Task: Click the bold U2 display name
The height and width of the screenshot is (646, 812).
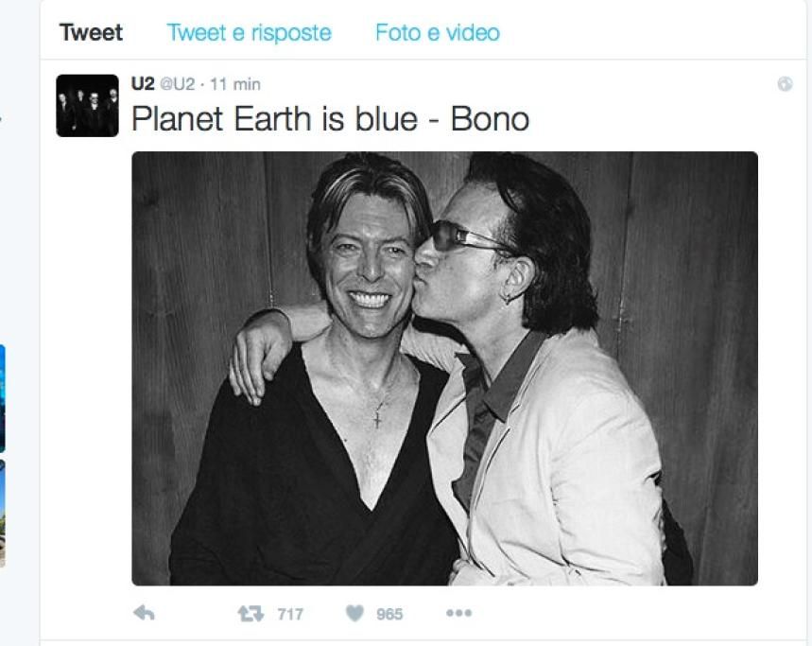Action: coord(142,84)
